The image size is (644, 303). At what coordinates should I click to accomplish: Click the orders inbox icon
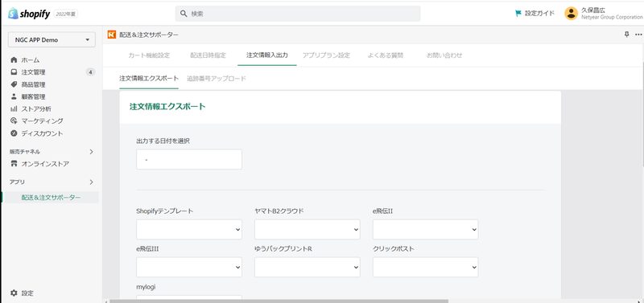[x=14, y=72]
